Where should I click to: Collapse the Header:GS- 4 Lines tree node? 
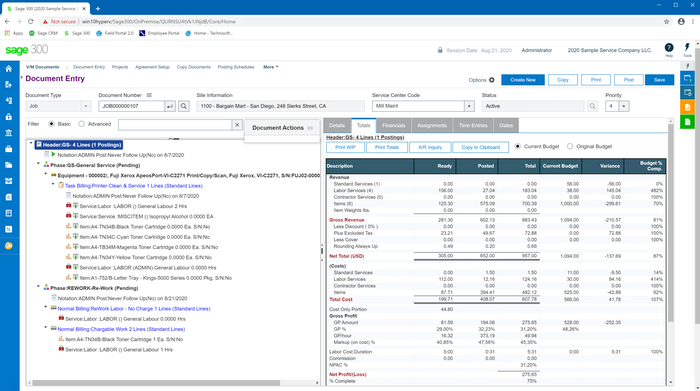coord(31,143)
